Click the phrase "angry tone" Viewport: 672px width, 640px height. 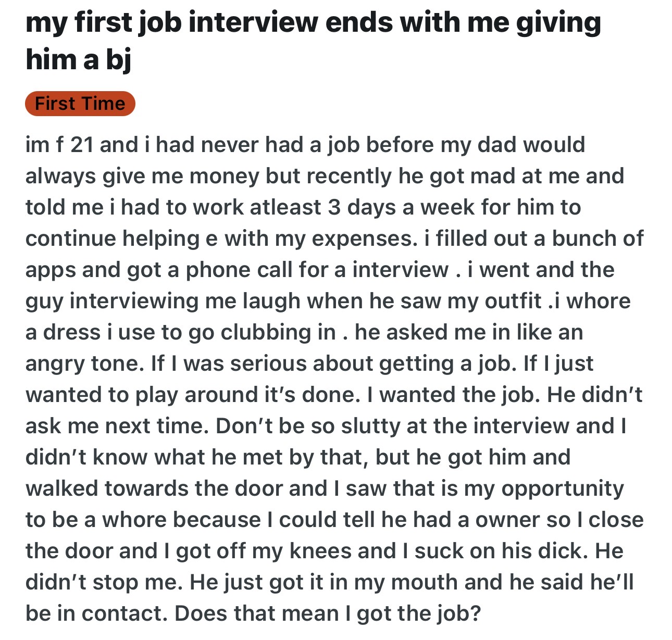pyautogui.click(x=84, y=363)
